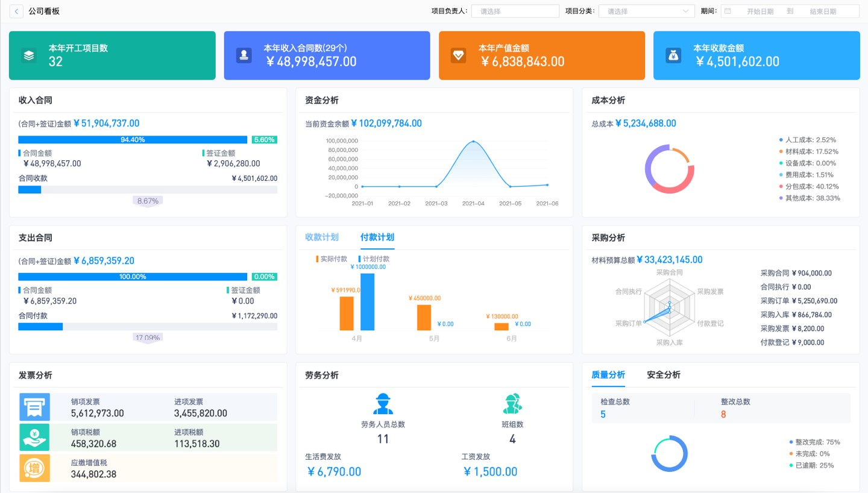
Task: Click the 结束日期 date field
Action: (x=823, y=11)
